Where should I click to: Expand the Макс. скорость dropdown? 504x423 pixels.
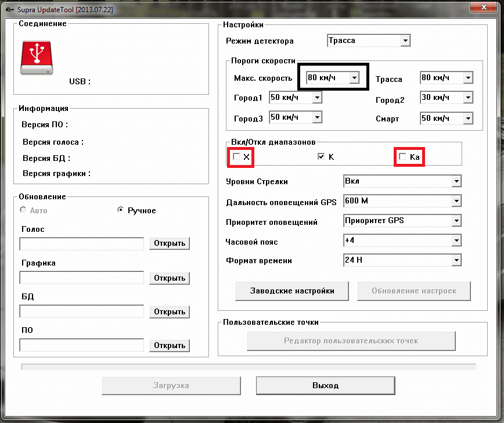(354, 78)
